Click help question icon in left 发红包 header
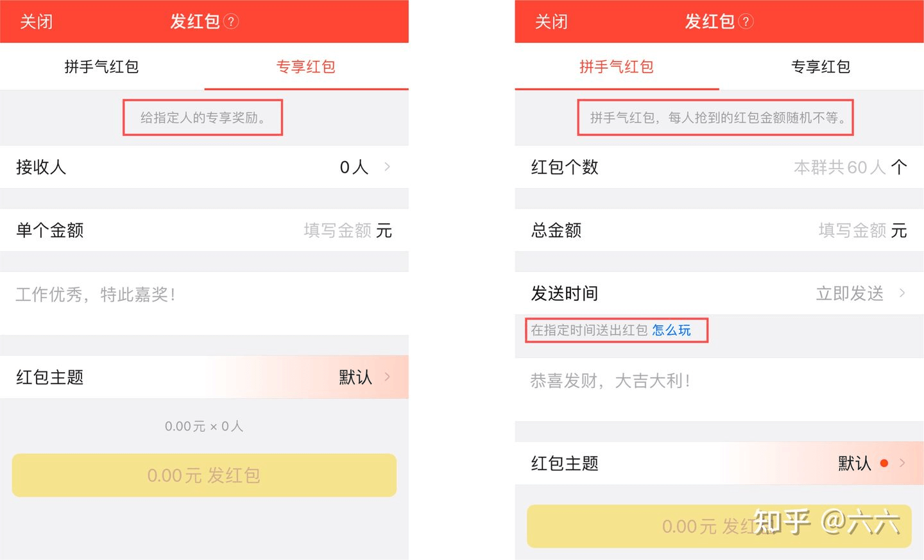 click(x=231, y=21)
